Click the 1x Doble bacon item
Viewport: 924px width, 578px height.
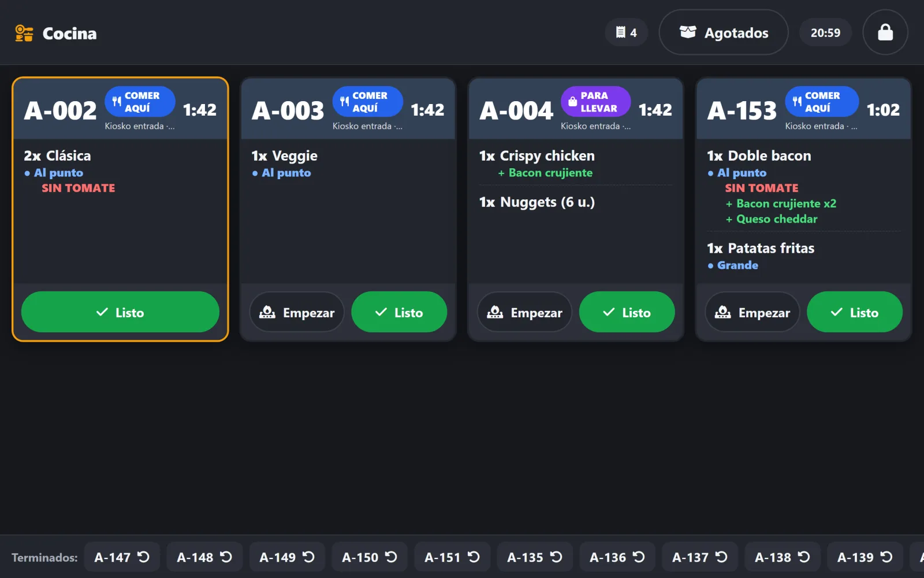click(759, 156)
